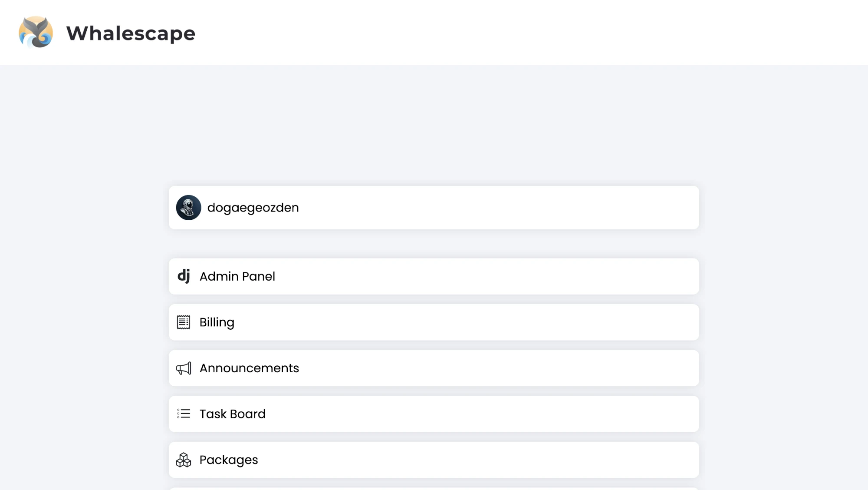Click the Announcements megaphone icon

[x=184, y=368]
